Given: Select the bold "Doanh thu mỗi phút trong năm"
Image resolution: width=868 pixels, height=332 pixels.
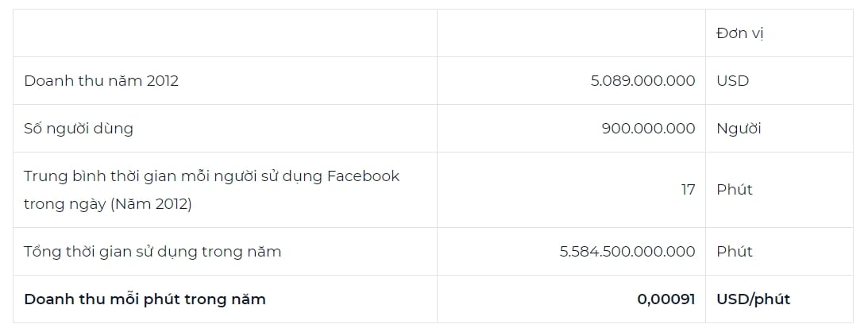Looking at the screenshot, I should click(145, 299).
